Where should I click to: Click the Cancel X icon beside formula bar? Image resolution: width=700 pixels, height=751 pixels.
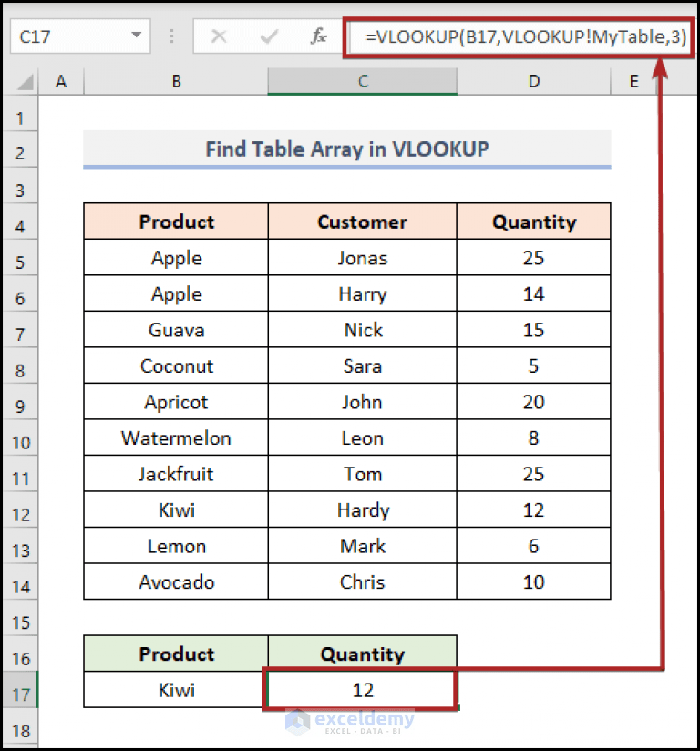(x=219, y=37)
